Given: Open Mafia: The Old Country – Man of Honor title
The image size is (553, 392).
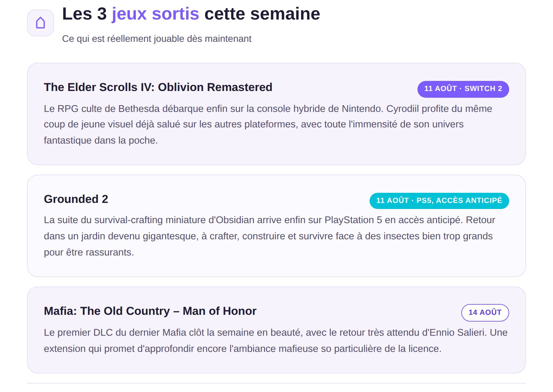Looking at the screenshot, I should tap(150, 311).
